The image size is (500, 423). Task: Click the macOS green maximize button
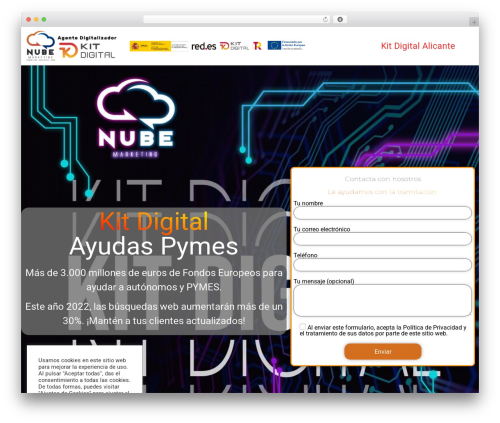point(44,19)
